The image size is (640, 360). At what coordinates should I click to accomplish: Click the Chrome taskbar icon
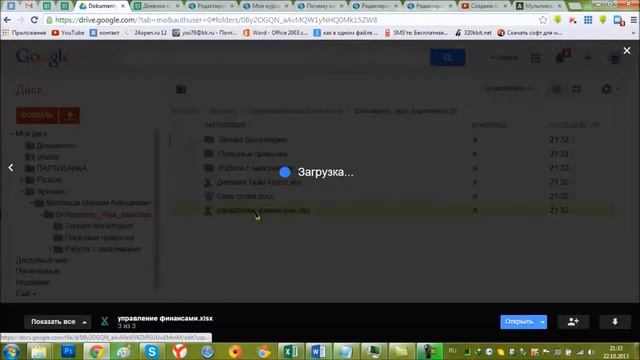96,351
